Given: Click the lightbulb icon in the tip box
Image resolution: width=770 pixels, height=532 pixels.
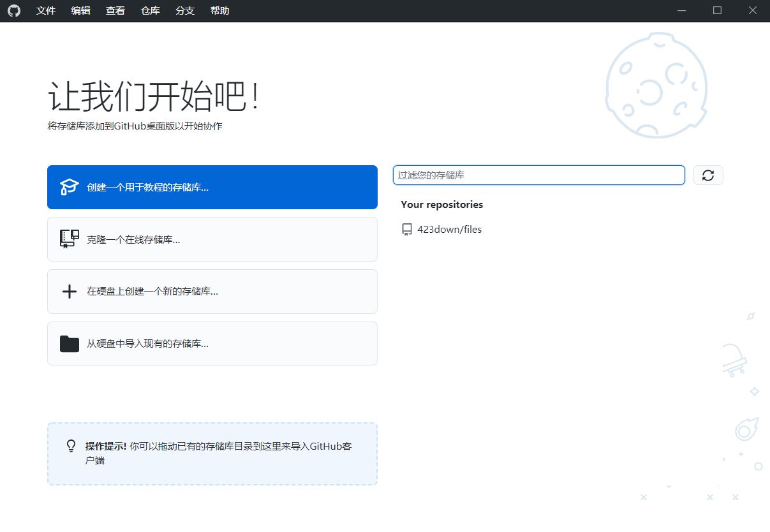Looking at the screenshot, I should 71,447.
